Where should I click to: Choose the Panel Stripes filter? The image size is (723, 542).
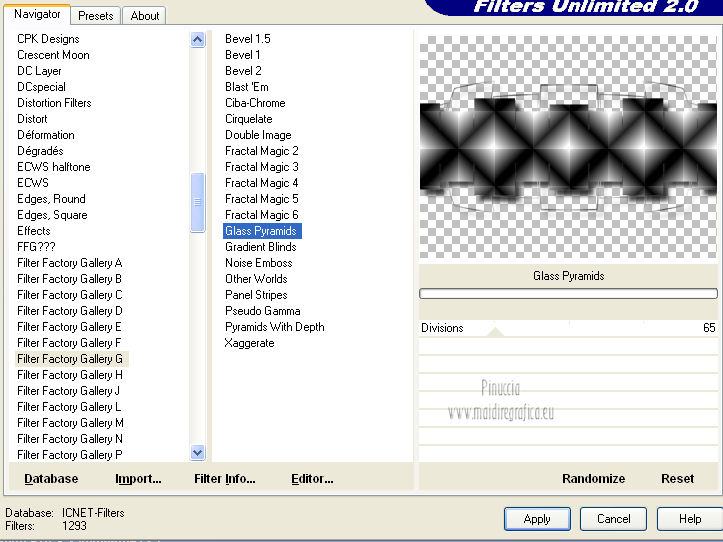click(x=256, y=295)
